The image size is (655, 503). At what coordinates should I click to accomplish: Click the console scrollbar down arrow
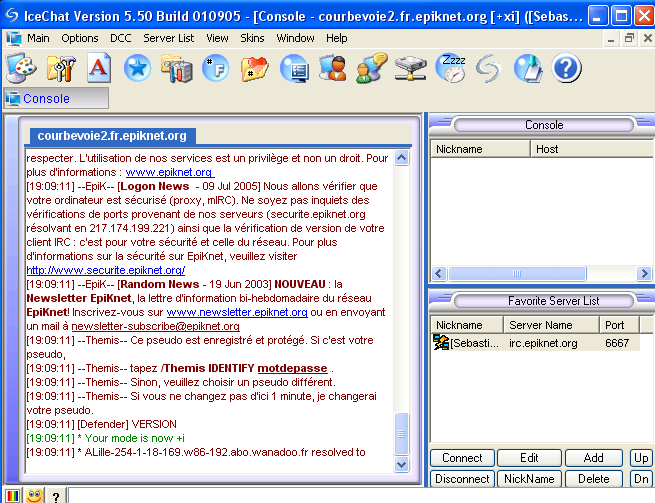(x=401, y=464)
